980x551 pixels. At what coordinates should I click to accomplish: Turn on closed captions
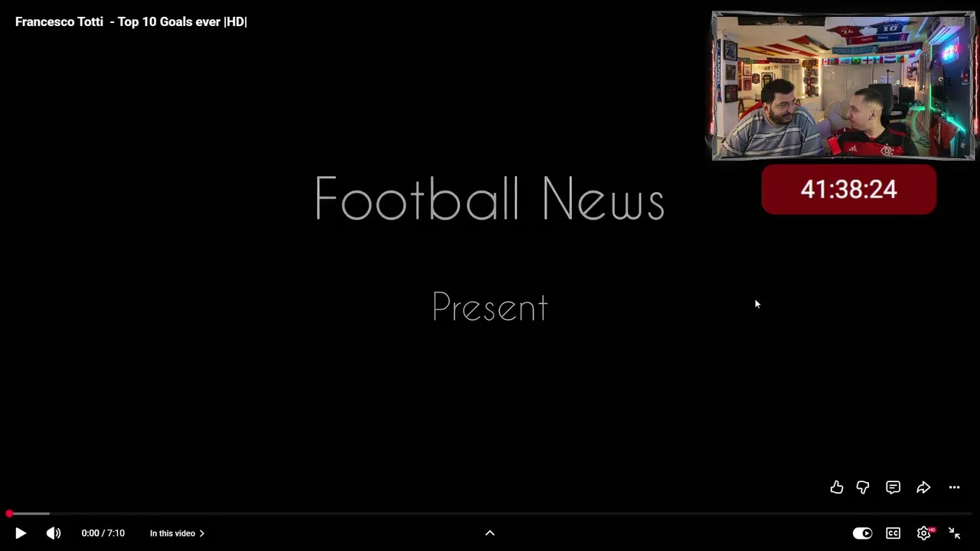tap(893, 533)
